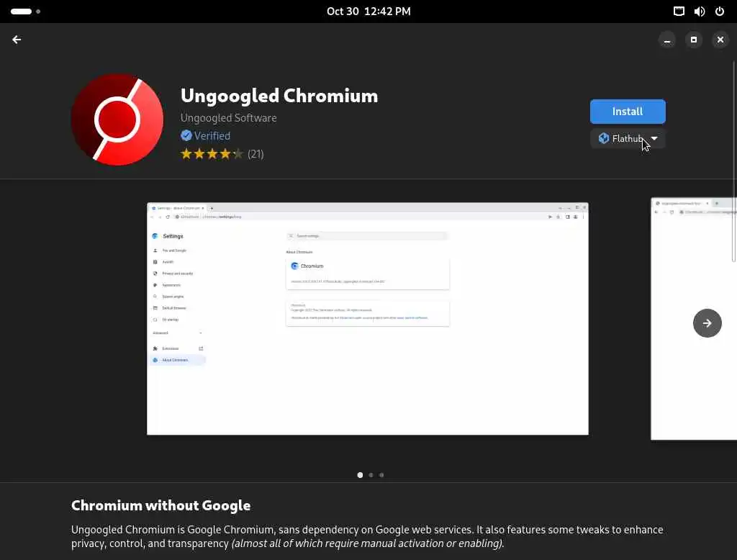
Task: Click the volume icon in top bar
Action: pyautogui.click(x=700, y=12)
